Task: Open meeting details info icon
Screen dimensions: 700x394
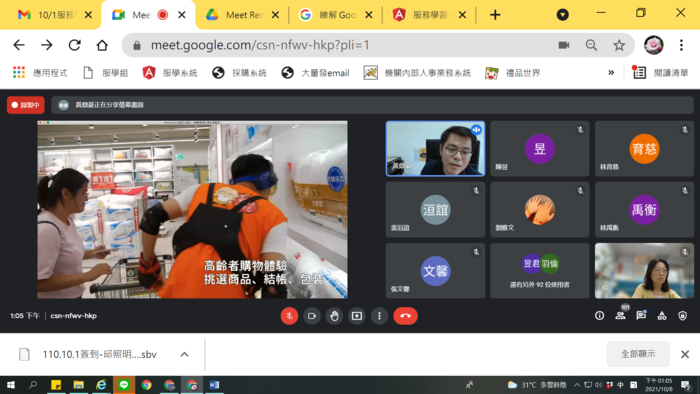Action: click(600, 316)
